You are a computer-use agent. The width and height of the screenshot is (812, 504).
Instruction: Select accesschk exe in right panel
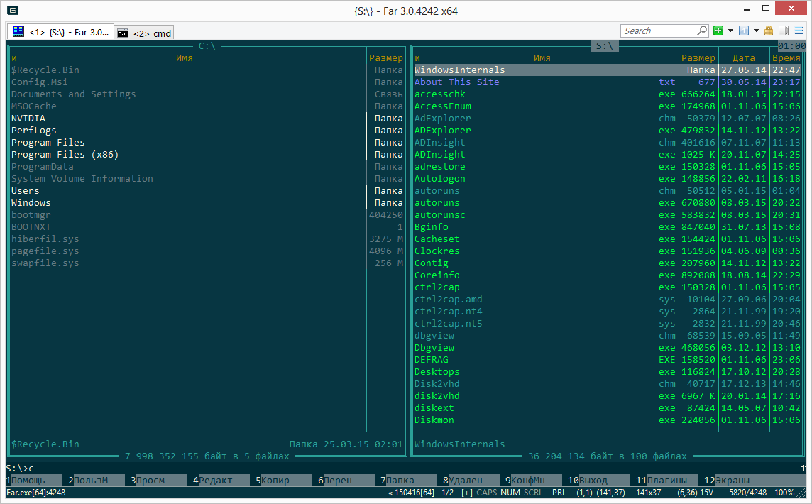[607, 94]
